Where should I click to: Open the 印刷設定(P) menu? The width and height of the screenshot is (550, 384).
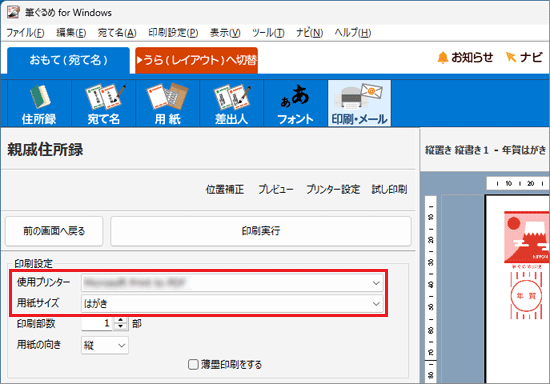coord(173,33)
